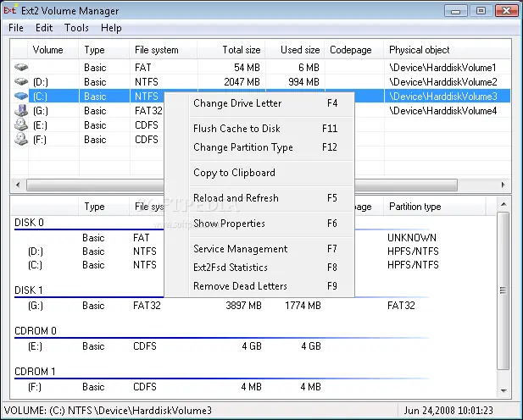523x420 pixels.
Task: Select \Device\HarddiskVolume2 cell
Action: [x=443, y=82]
